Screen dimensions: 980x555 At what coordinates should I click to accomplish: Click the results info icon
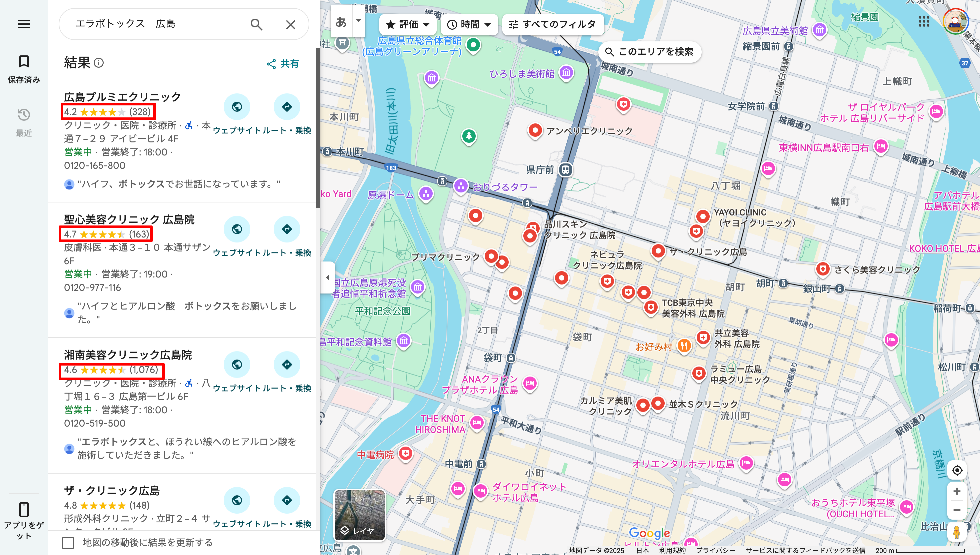coord(99,62)
